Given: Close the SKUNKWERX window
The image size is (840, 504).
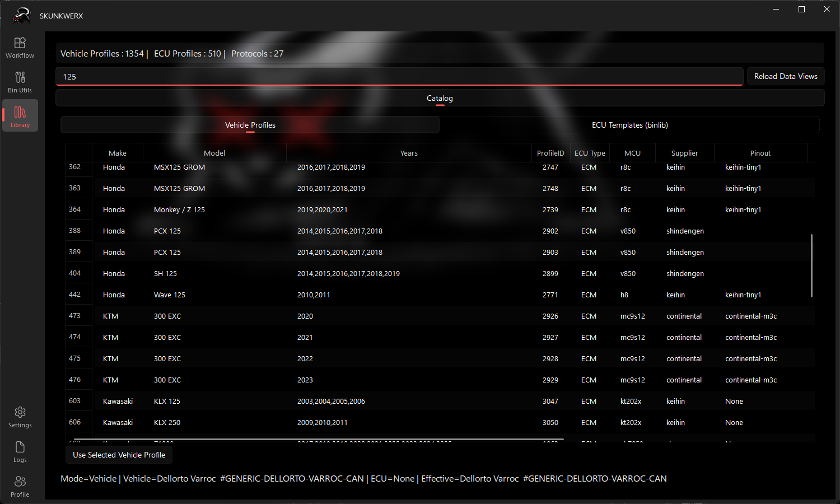Looking at the screenshot, I should click(x=827, y=9).
